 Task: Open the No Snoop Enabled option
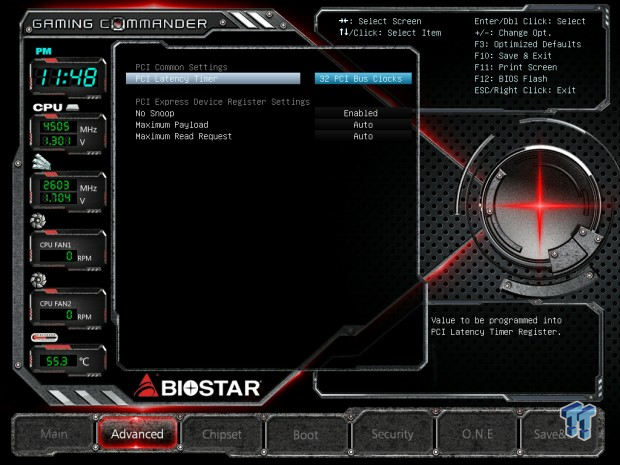[x=363, y=113]
